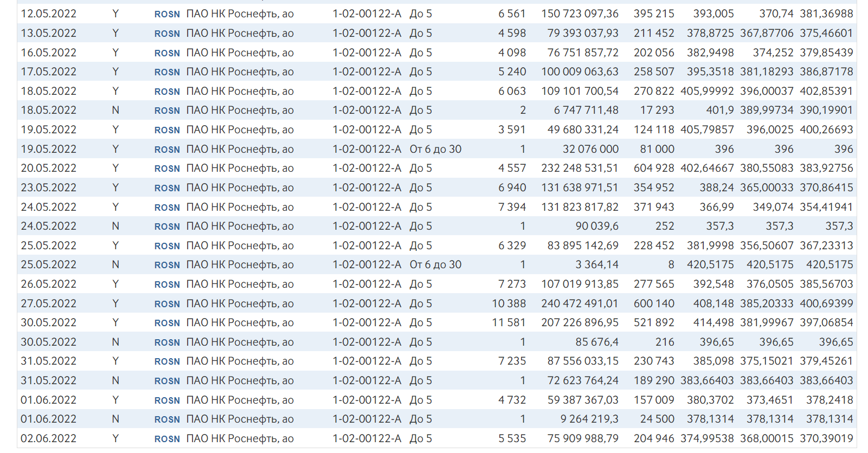Viewport: 868px width, 453px height.
Task: Open the ROSN link in the 20.05.2022 row
Action: pyautogui.click(x=167, y=169)
